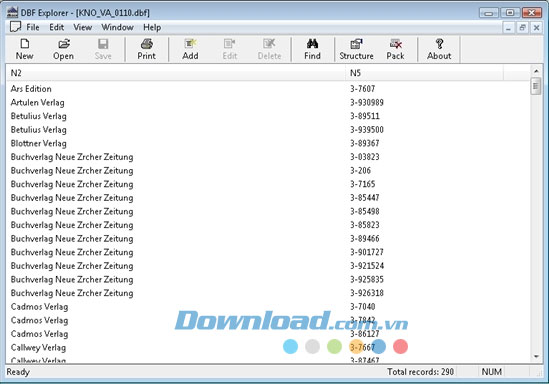Image resolution: width=549 pixels, height=384 pixels.
Task: Click the New file toolbar icon
Action: (25, 49)
